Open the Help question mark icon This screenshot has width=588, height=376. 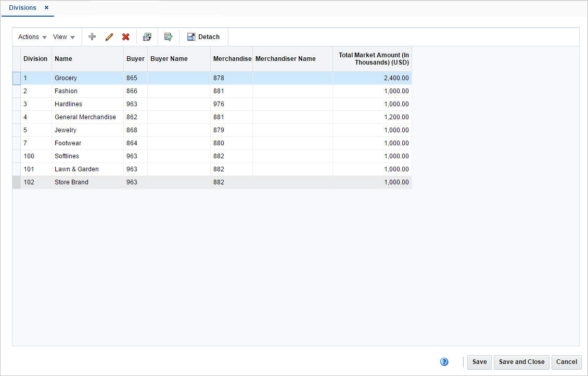tap(444, 362)
